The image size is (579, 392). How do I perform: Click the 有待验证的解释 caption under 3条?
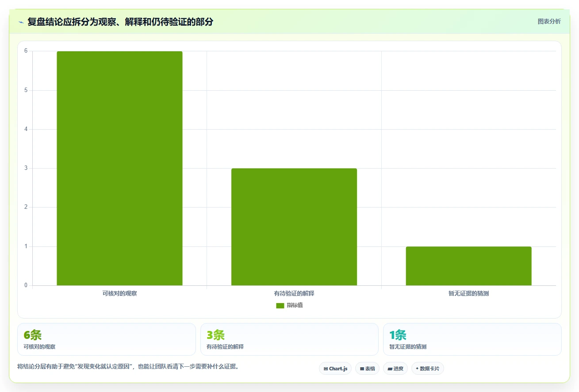pyautogui.click(x=225, y=347)
